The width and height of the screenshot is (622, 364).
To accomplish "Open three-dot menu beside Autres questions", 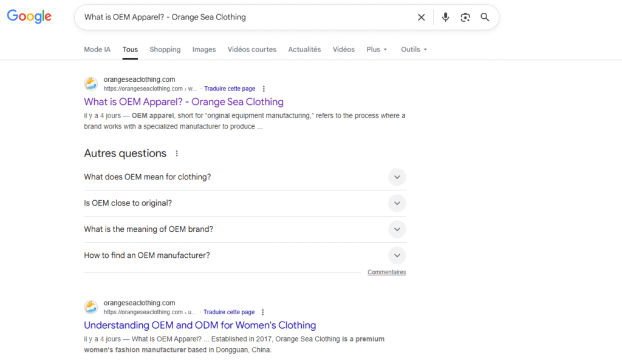I will (177, 153).
